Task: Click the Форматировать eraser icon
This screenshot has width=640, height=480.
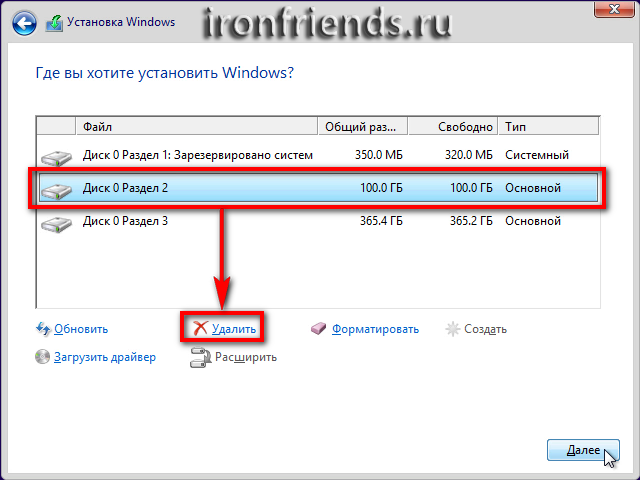Action: click(x=319, y=328)
